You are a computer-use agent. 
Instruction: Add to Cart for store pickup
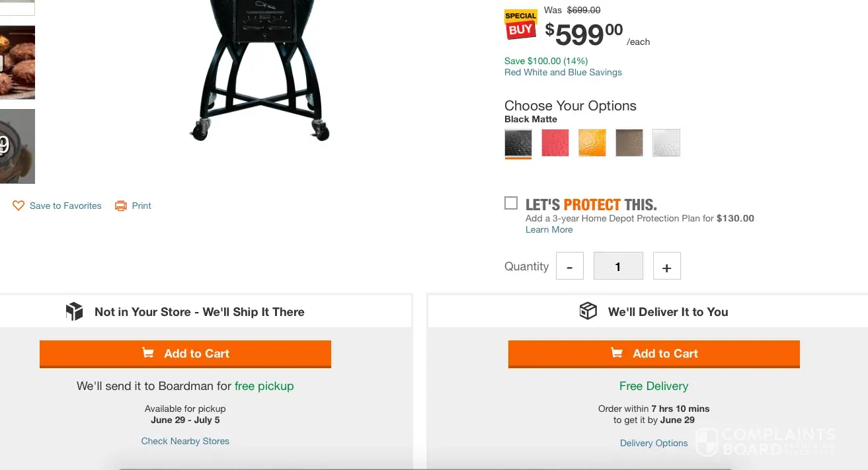coord(185,354)
